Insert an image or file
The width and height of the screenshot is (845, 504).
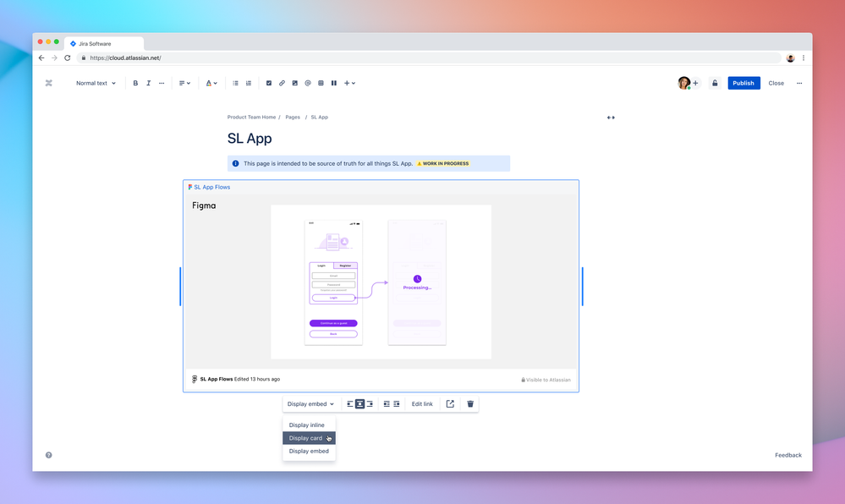(295, 83)
